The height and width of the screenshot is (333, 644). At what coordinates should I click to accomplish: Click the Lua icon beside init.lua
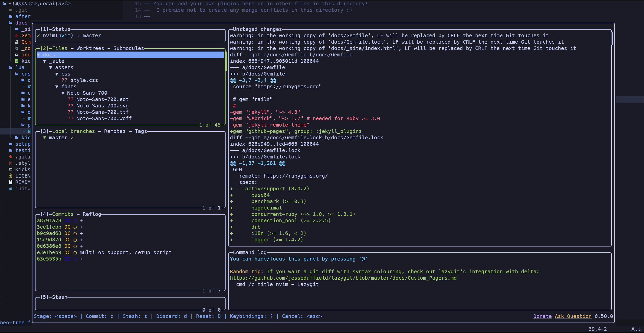pyautogui.click(x=11, y=189)
